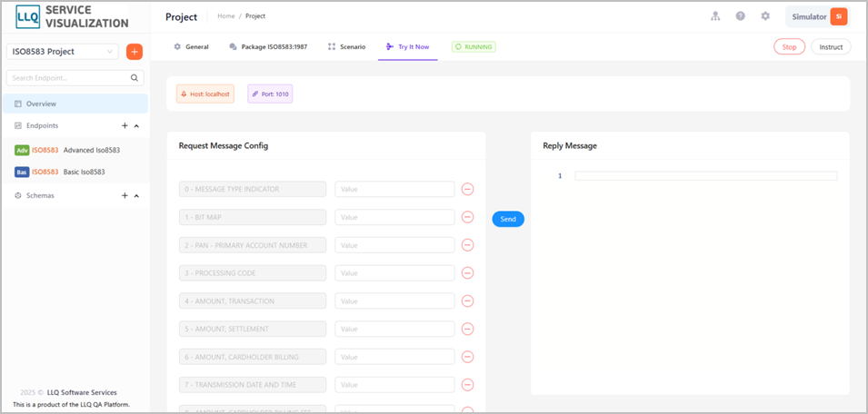Click the search magnifier icon in Search Endpoint
The height and width of the screenshot is (414, 868).
tap(135, 78)
